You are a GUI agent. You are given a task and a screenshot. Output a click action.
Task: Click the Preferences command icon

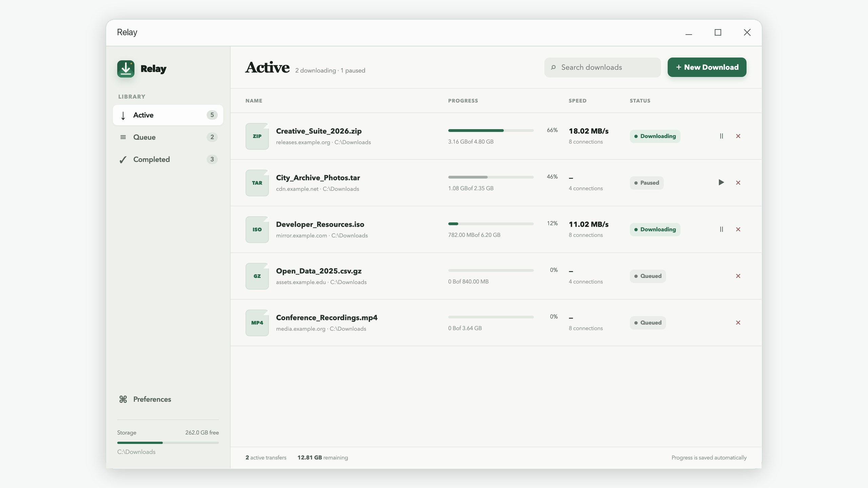123,399
